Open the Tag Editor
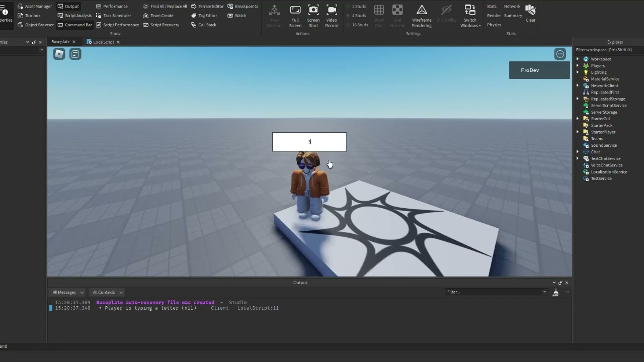This screenshot has height=362, width=644. 204,16
